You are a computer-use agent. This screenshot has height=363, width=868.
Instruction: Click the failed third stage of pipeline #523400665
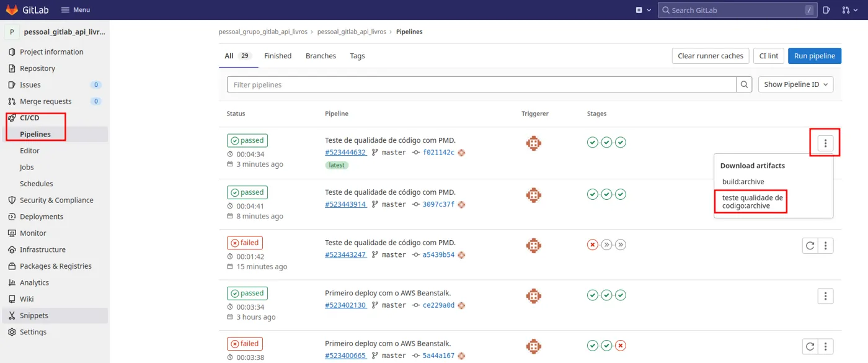(x=621, y=346)
